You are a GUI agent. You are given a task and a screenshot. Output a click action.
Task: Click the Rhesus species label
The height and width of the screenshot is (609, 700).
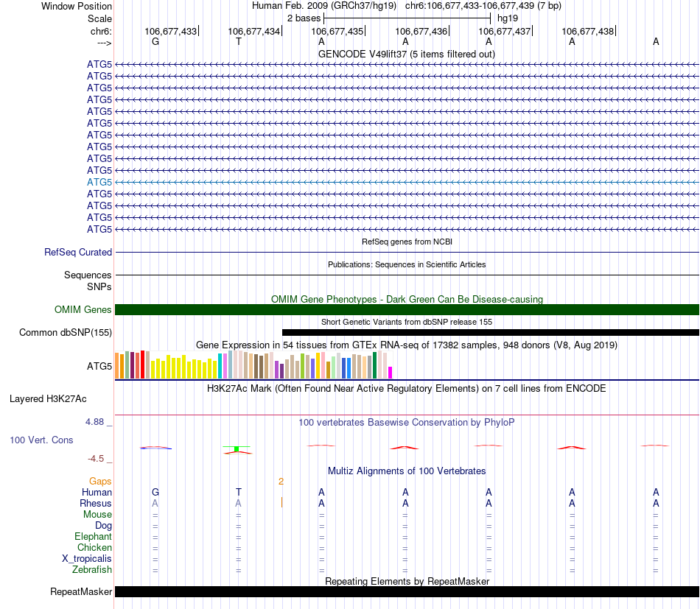96,503
